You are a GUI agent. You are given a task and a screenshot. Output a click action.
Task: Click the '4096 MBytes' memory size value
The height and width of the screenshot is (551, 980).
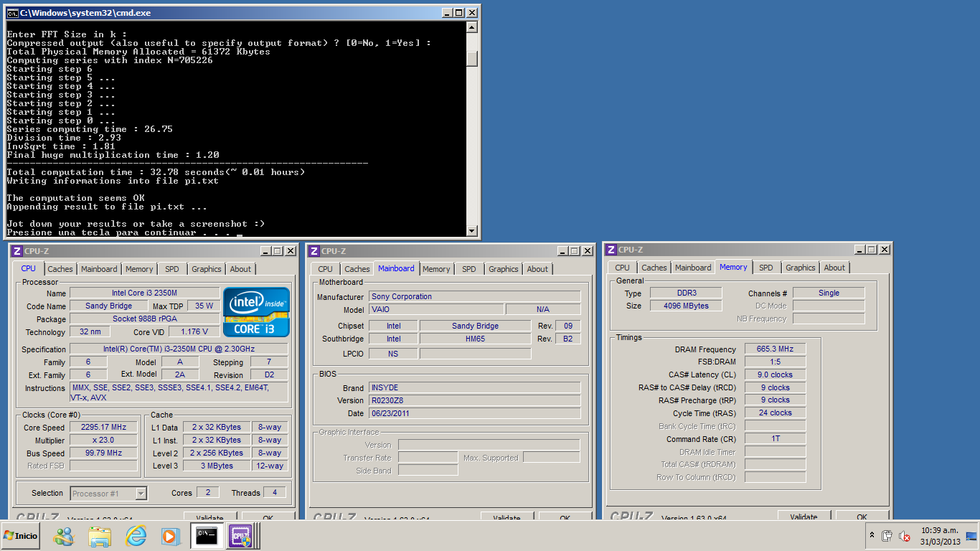coord(687,306)
